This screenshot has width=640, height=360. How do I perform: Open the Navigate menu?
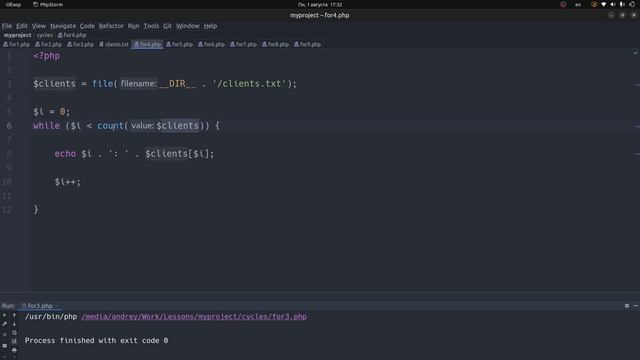point(63,26)
